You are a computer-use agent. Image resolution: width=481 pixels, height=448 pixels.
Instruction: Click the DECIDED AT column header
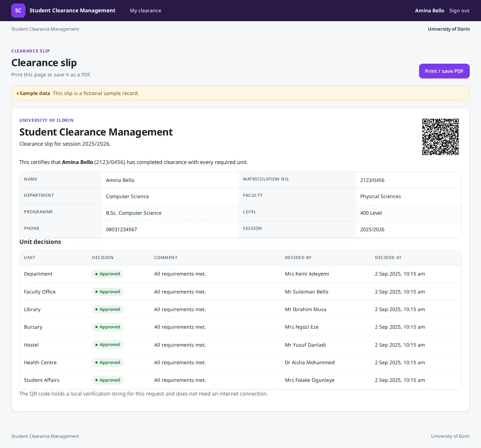(x=388, y=258)
